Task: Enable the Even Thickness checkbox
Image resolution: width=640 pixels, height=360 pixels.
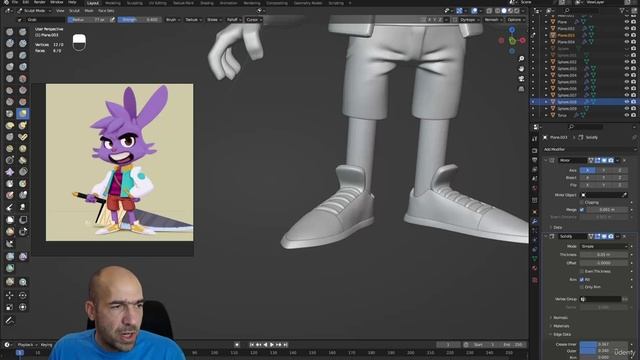Action: click(x=582, y=271)
